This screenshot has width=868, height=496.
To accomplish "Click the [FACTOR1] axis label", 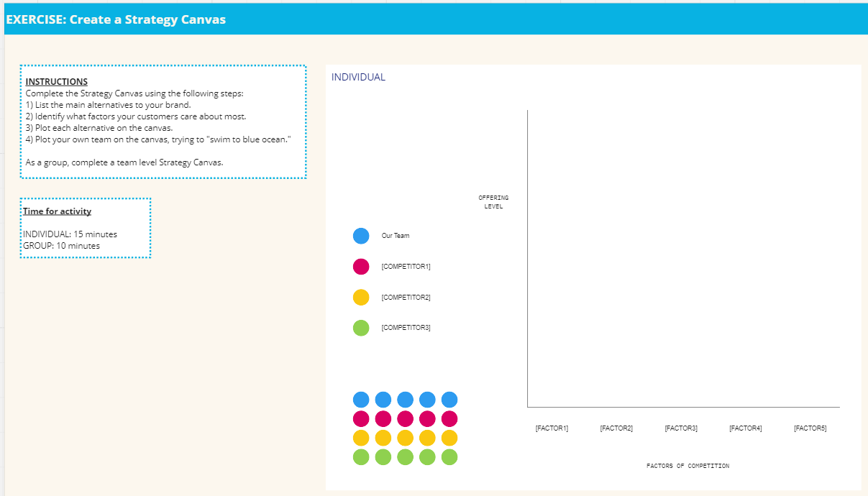I will (x=552, y=428).
